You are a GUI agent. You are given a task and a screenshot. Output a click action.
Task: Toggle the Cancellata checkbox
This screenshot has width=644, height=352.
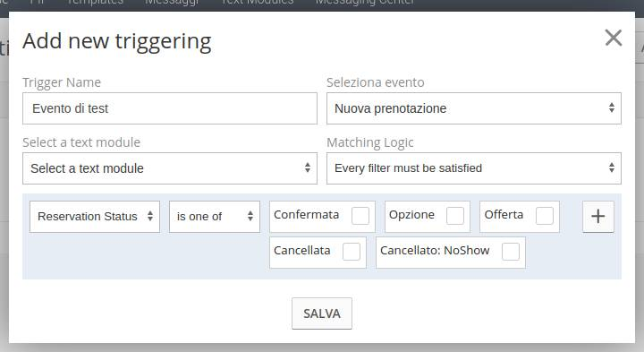[x=352, y=252]
